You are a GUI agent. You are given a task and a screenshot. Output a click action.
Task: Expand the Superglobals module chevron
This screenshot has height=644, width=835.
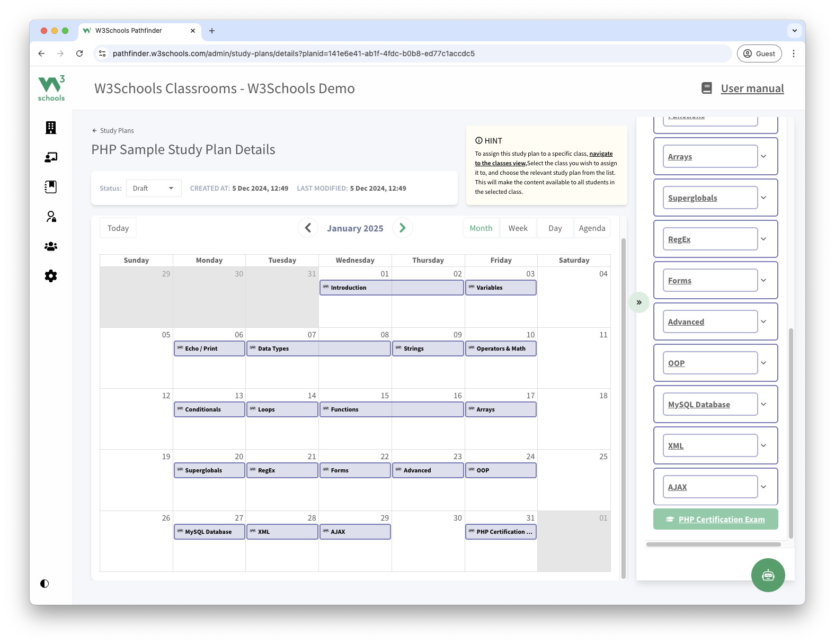tap(763, 198)
